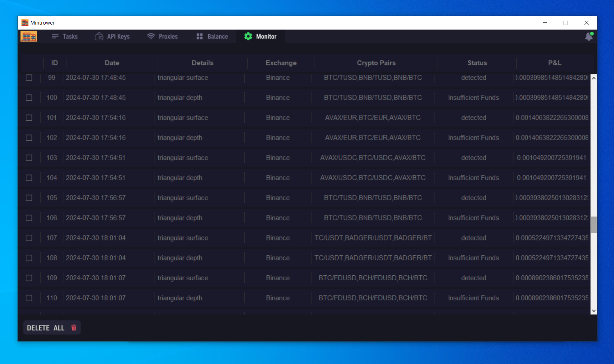This screenshot has height=364, width=614.
Task: Click the P&L column header
Action: point(554,63)
